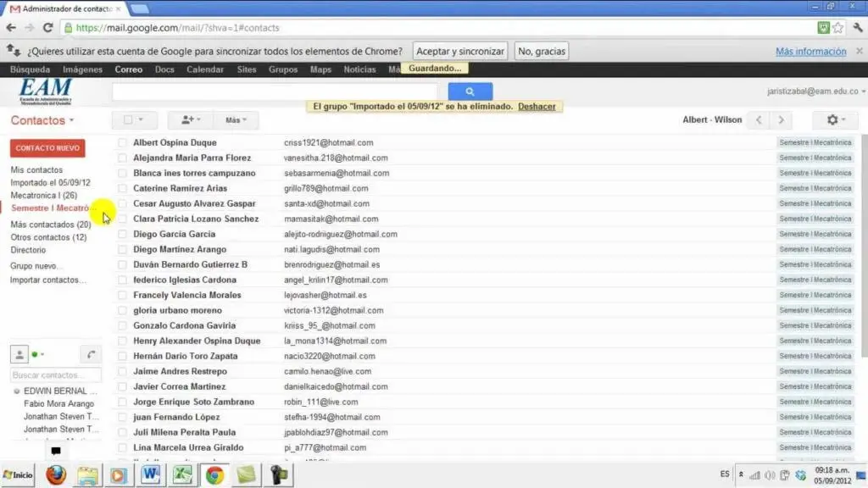Screen dimensions: 868x488
Task: Open the Más información link
Action: tap(810, 51)
